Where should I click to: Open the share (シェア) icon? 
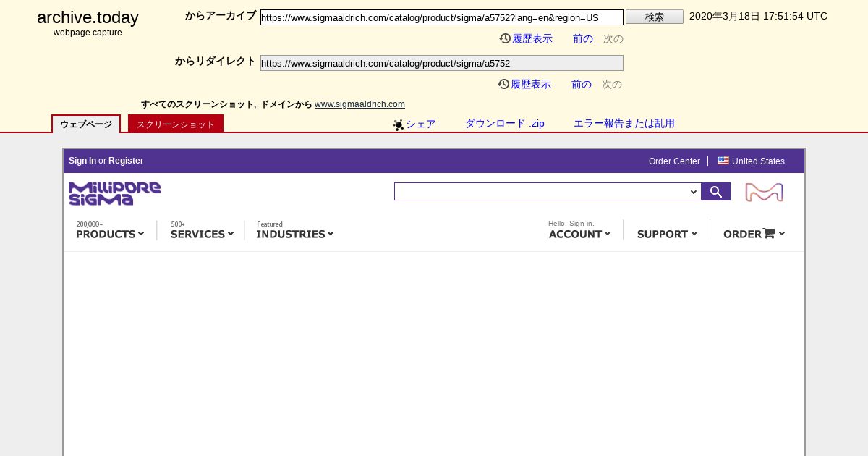click(399, 124)
